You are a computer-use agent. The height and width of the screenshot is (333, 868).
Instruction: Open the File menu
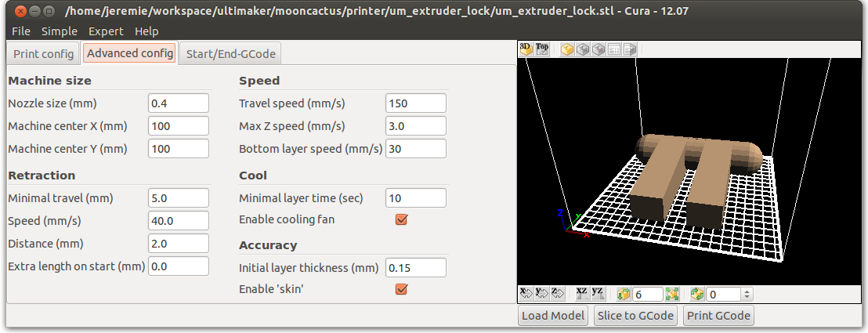(21, 31)
